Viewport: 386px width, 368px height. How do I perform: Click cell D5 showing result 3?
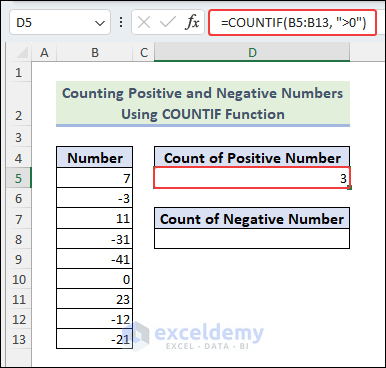[x=252, y=178]
